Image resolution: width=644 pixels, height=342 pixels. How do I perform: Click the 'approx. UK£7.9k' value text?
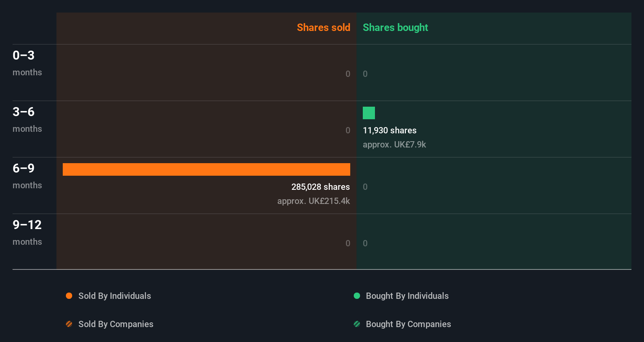pyautogui.click(x=394, y=145)
